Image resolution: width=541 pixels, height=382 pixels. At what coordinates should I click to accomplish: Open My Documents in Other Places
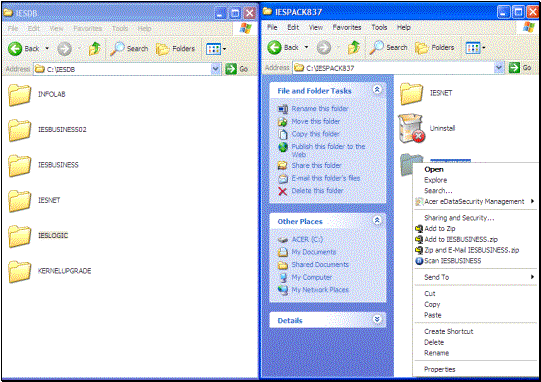coord(314,252)
